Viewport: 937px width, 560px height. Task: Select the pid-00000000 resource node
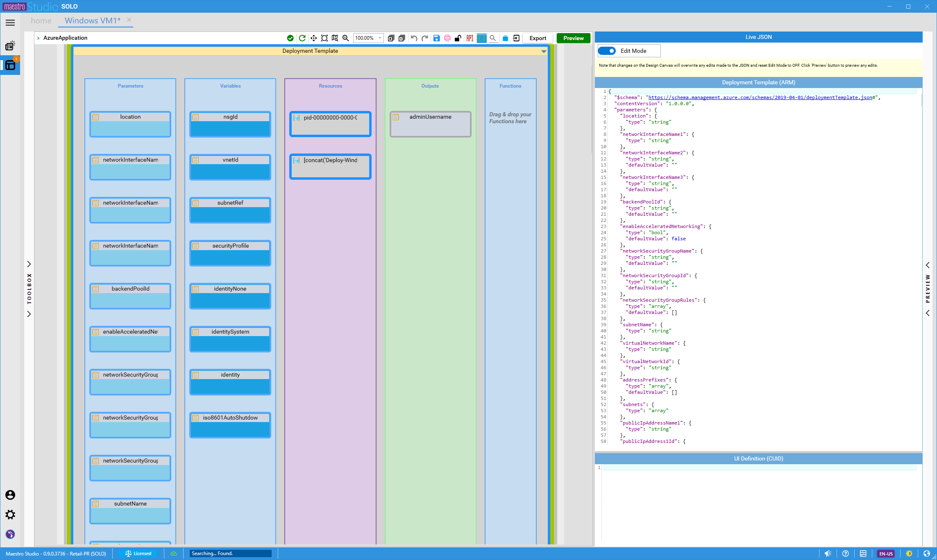point(330,124)
